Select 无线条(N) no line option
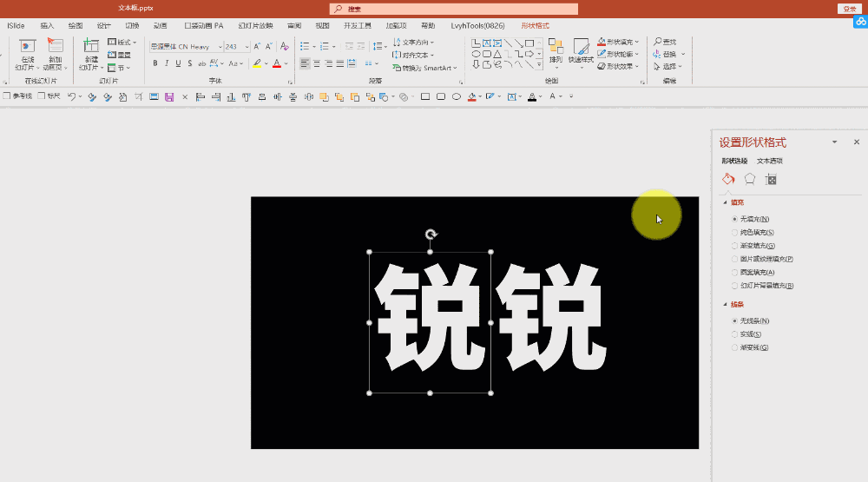 click(751, 320)
